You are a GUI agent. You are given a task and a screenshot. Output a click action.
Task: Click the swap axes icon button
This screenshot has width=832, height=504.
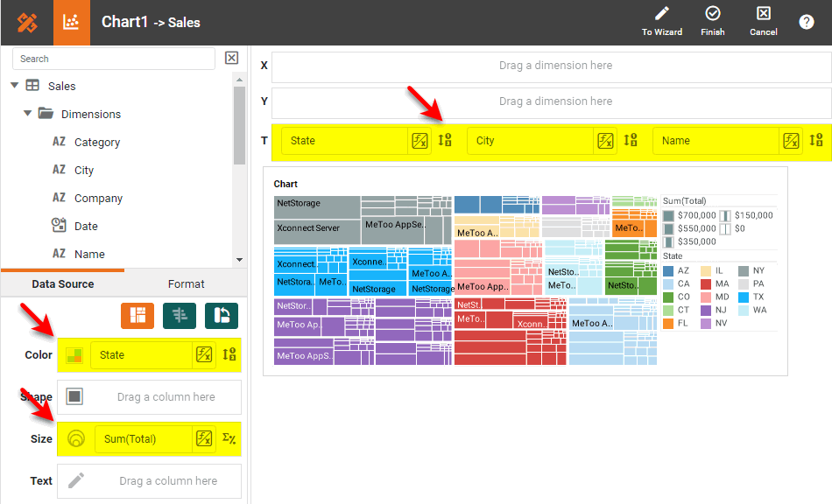(x=222, y=316)
